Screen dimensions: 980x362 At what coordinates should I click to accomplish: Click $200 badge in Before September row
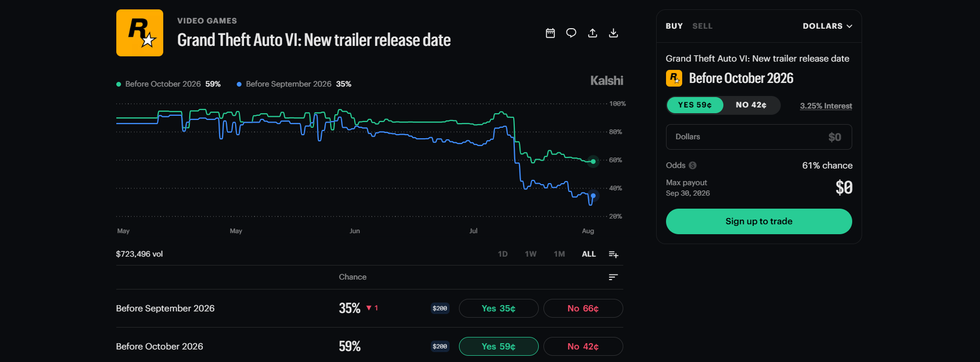click(x=440, y=308)
